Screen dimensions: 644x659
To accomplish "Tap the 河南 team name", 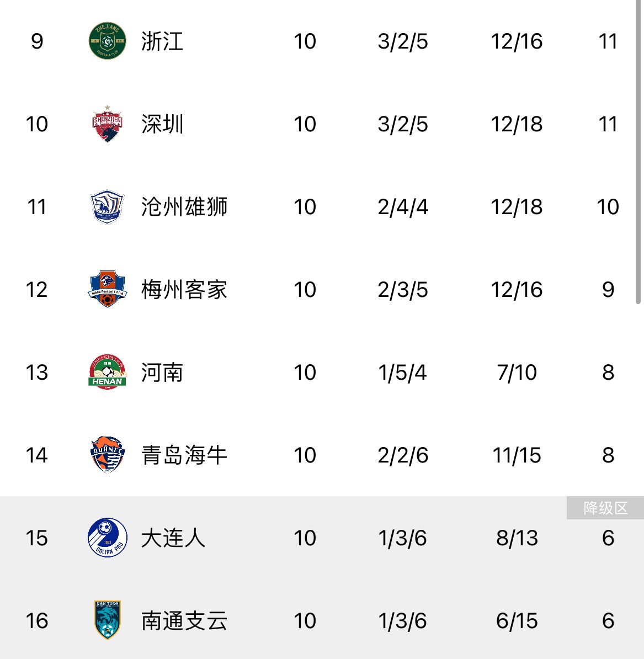I will [x=162, y=373].
